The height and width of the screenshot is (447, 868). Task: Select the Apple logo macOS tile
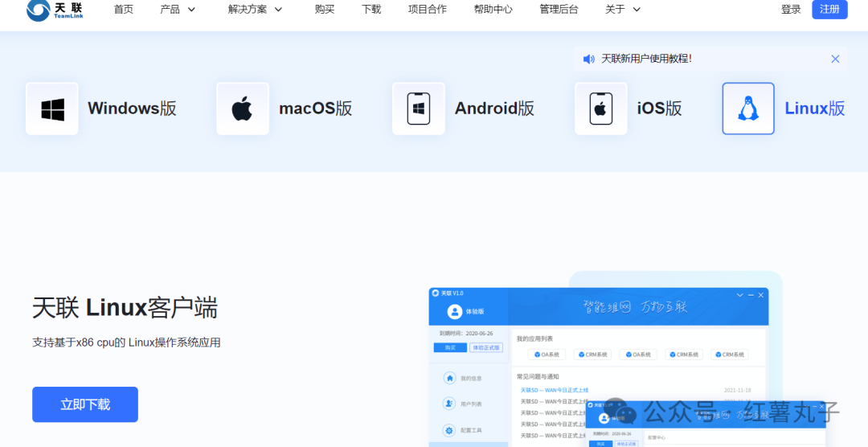click(243, 109)
